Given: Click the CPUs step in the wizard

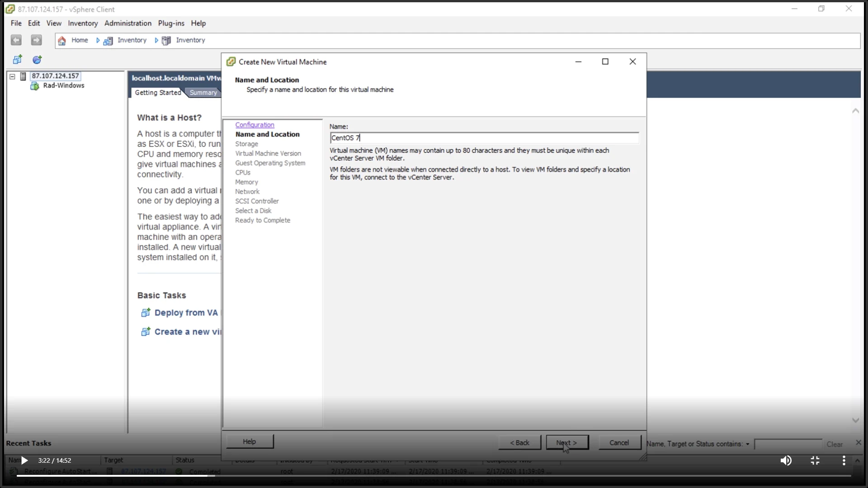Looking at the screenshot, I should [x=243, y=172].
